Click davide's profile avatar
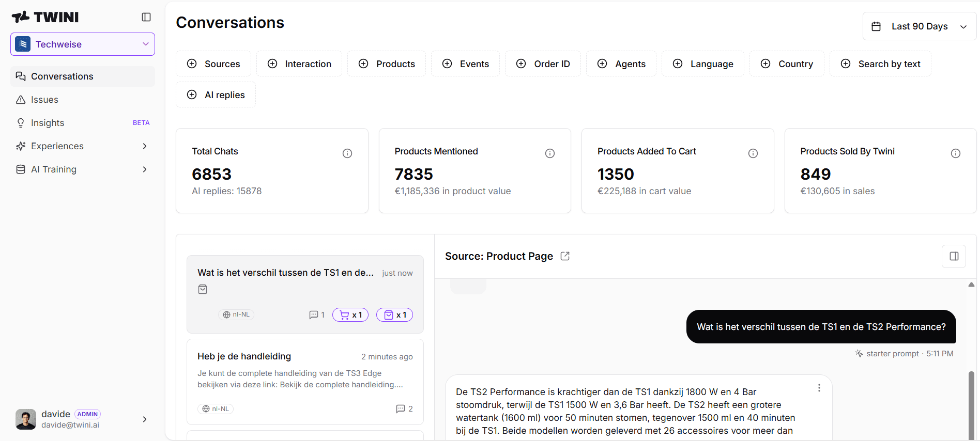980x441 pixels. click(26, 419)
